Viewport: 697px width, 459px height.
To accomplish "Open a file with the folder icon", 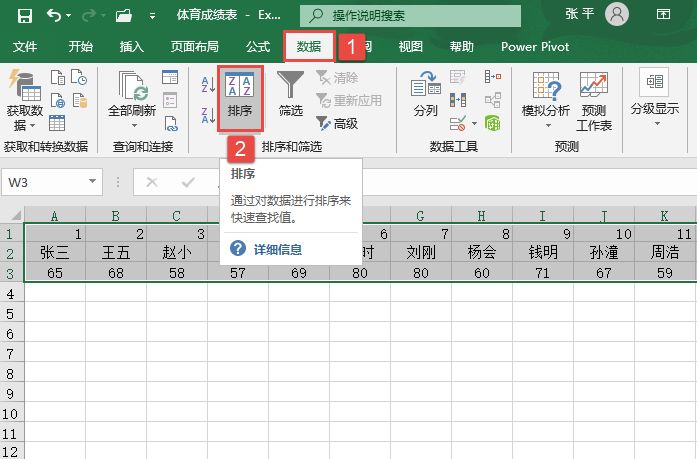I will (x=124, y=16).
